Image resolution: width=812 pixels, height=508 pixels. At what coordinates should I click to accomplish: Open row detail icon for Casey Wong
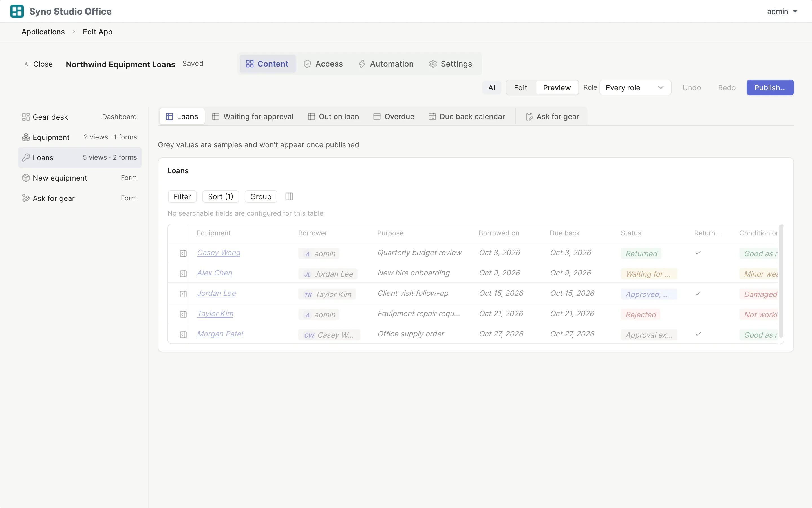183,253
